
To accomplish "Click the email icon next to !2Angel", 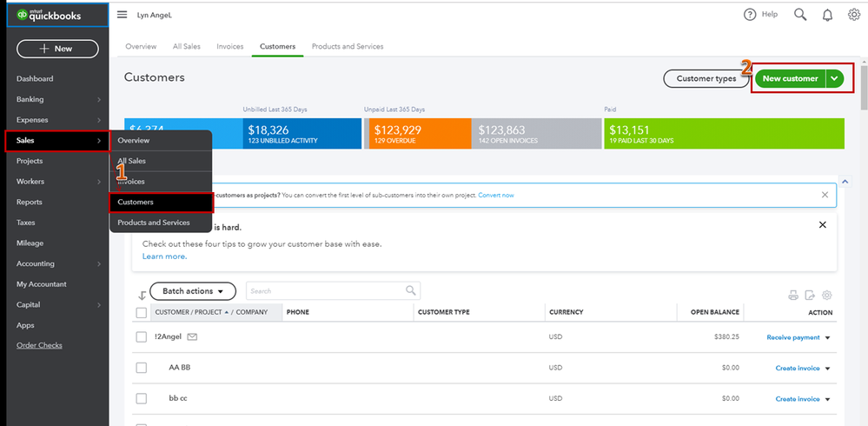I will pos(192,336).
